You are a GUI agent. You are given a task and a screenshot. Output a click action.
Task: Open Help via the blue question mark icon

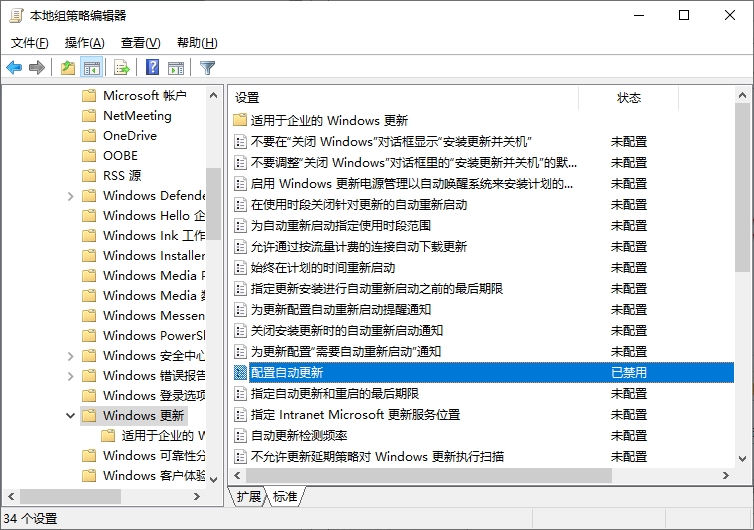[152, 68]
